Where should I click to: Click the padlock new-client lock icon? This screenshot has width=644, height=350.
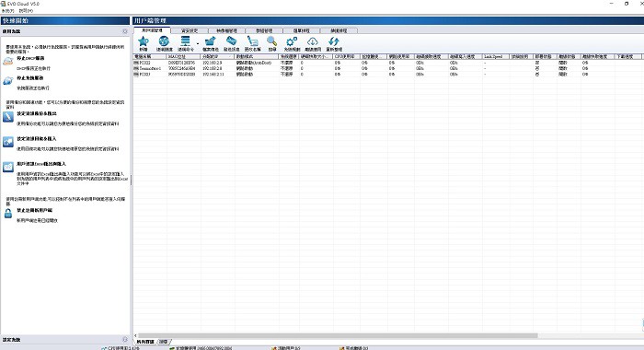(x=8, y=214)
